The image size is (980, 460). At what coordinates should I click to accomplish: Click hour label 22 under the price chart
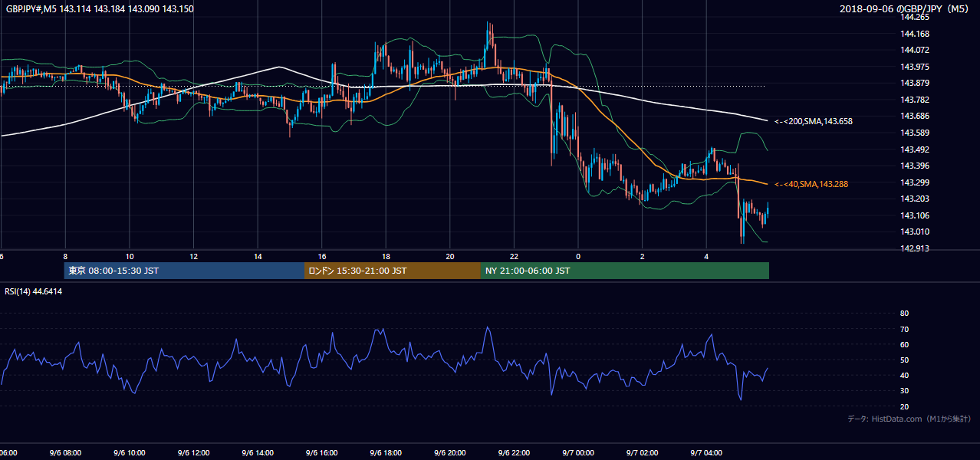point(514,256)
